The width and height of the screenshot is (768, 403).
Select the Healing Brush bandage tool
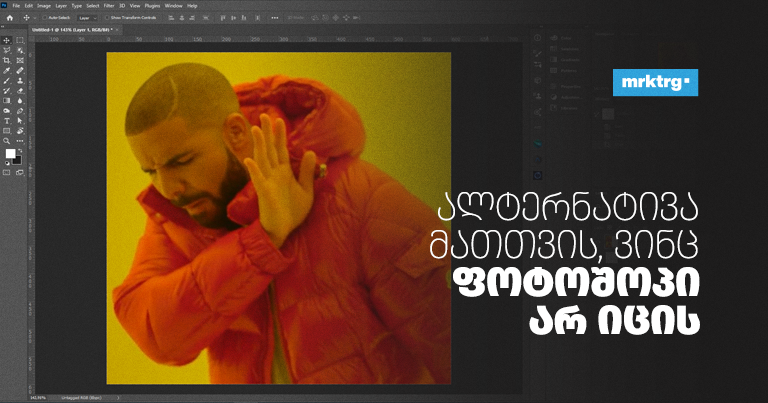tap(20, 71)
